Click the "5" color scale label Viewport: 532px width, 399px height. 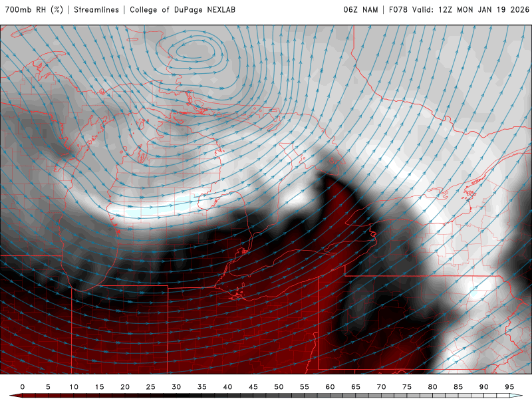click(48, 387)
